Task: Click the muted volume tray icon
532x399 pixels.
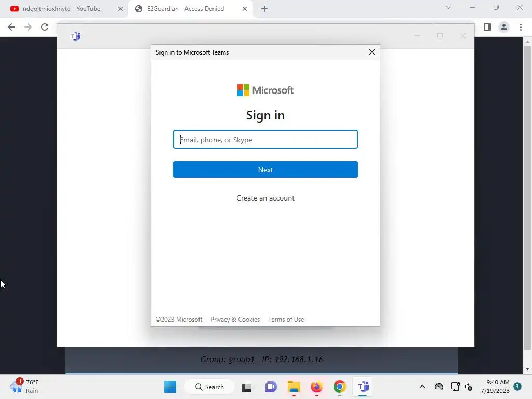Action: [x=469, y=387]
